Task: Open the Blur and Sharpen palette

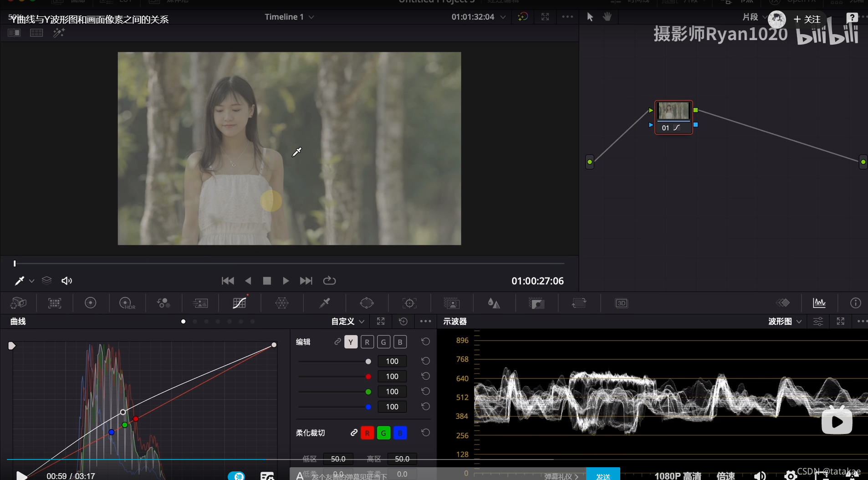Action: pos(494,303)
